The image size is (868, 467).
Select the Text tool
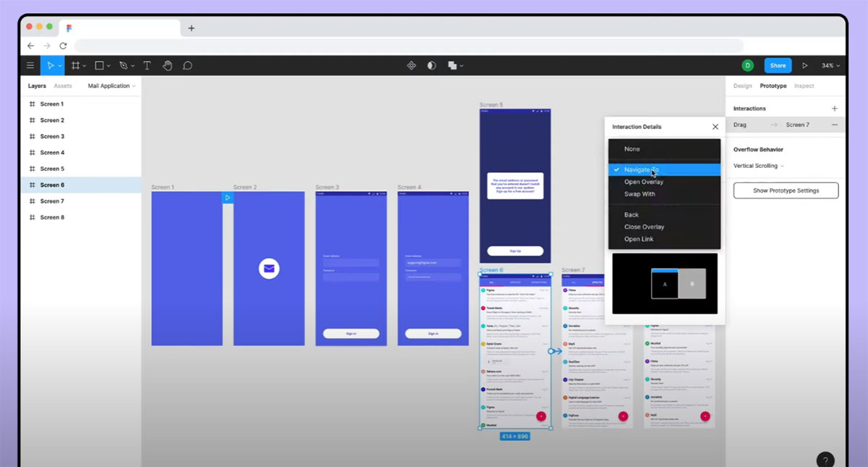147,65
